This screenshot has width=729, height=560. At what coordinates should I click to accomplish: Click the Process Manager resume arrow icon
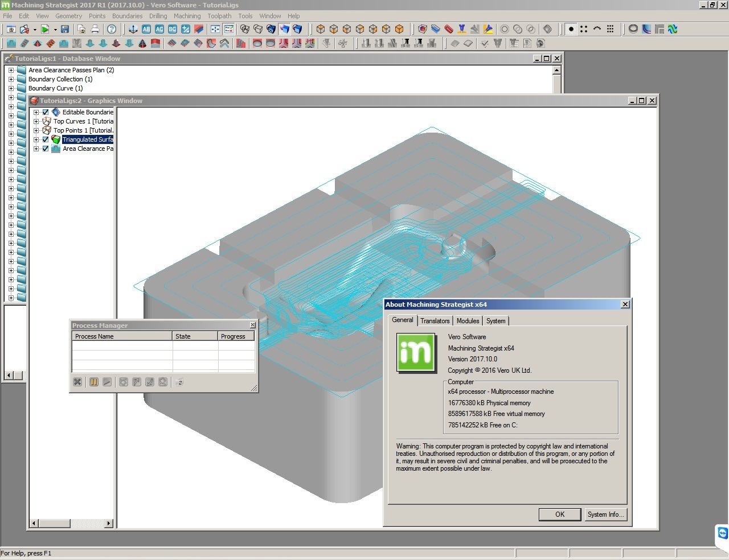tap(107, 382)
